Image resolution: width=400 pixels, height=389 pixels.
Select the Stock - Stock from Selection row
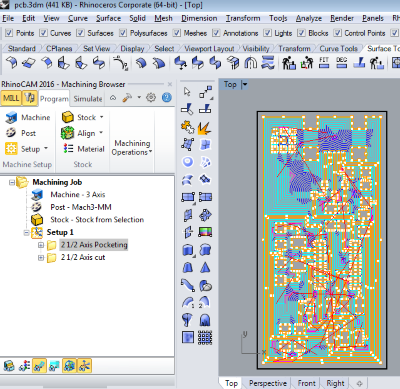(87, 220)
